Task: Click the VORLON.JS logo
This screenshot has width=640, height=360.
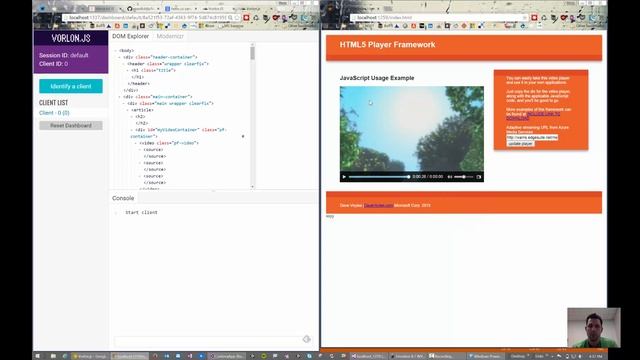Action: [71, 38]
